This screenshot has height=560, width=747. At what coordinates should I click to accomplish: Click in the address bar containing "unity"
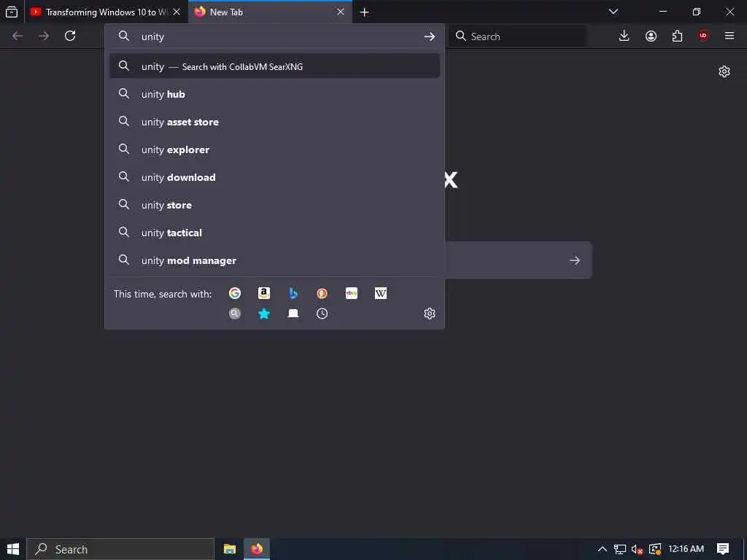tap(276, 36)
